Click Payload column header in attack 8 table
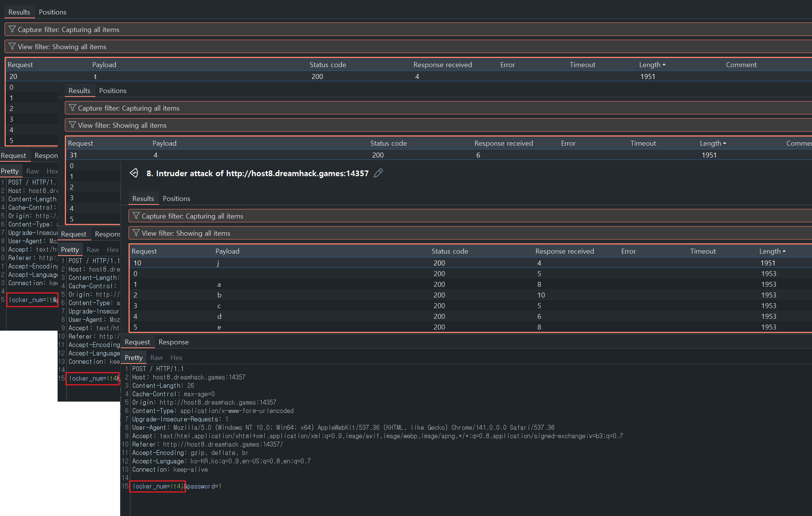Viewport: 812px width, 516px height. (227, 251)
